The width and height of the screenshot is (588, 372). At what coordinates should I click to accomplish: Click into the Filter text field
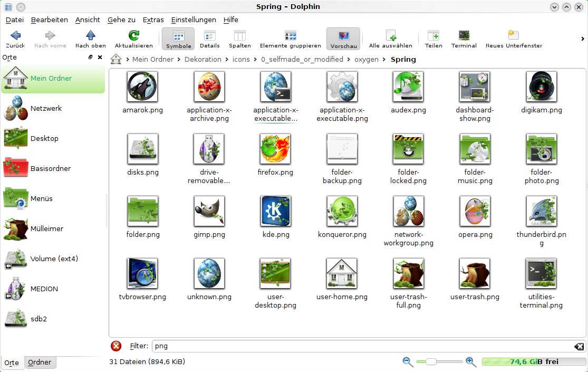[x=363, y=346]
